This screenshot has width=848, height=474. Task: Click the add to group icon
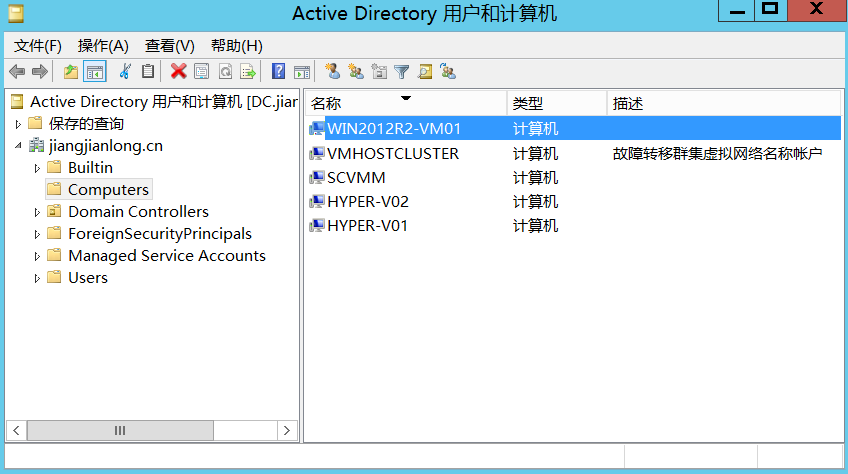(x=448, y=71)
